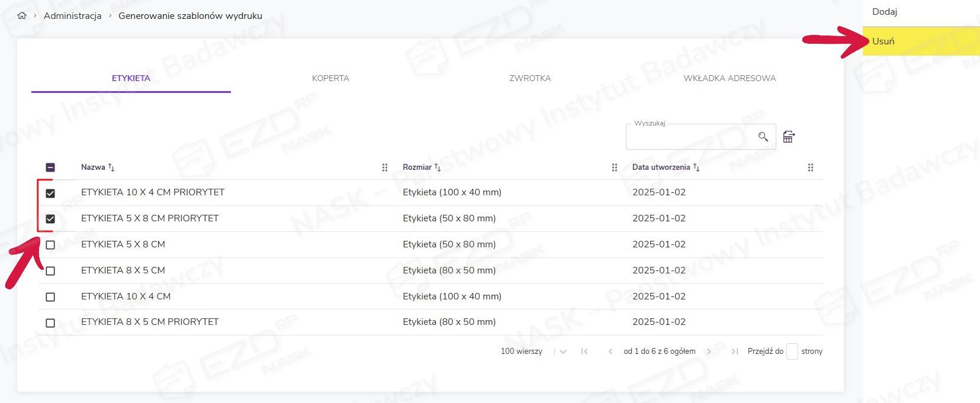The image size is (980, 403).
Task: Click Administracja breadcrumb link
Action: [72, 16]
